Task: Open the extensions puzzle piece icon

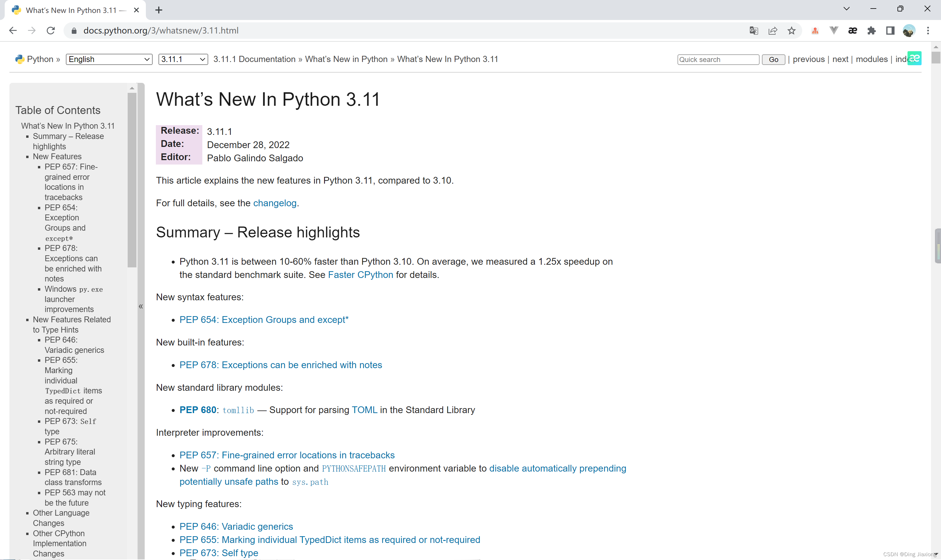Action: (872, 31)
